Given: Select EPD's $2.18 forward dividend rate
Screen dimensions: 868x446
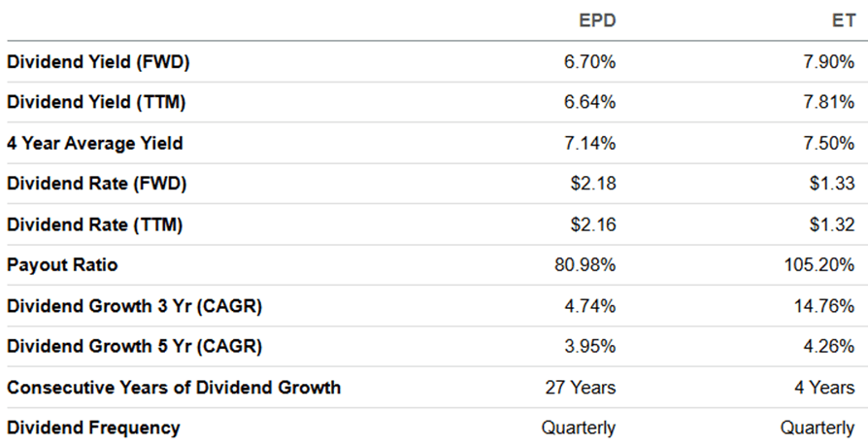Looking at the screenshot, I should tap(594, 183).
